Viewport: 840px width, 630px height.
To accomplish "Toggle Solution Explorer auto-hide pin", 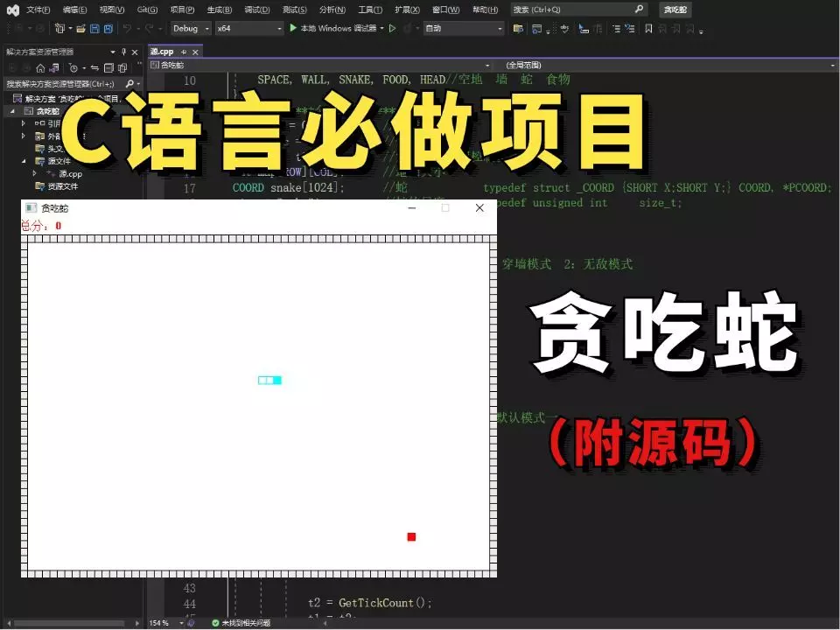I will pyautogui.click(x=123, y=52).
